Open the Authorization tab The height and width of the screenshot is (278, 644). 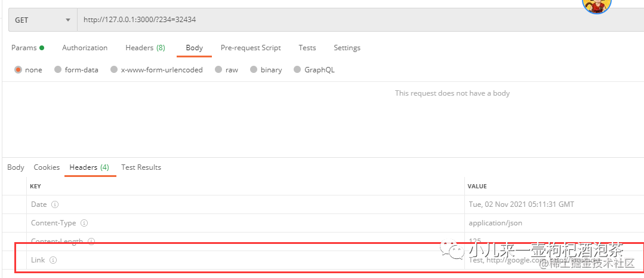[85, 48]
